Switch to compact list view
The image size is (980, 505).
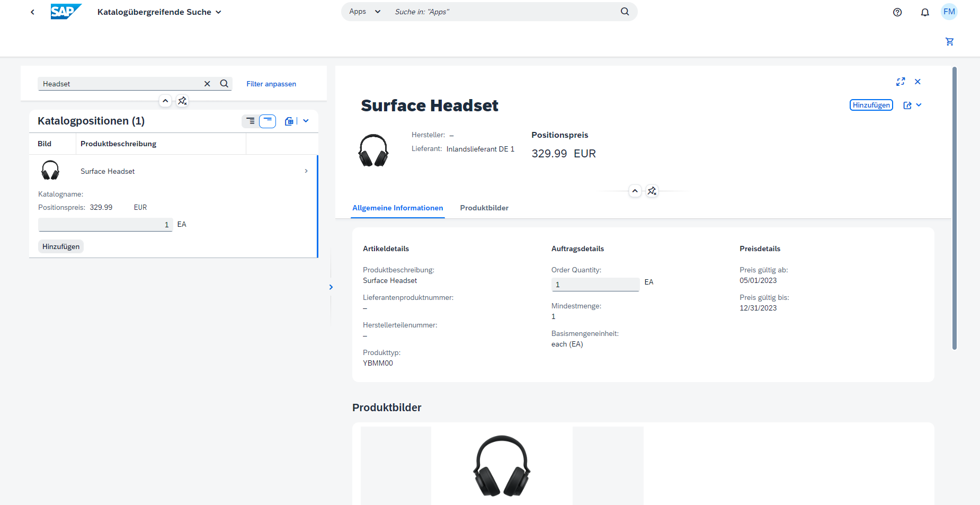(251, 121)
